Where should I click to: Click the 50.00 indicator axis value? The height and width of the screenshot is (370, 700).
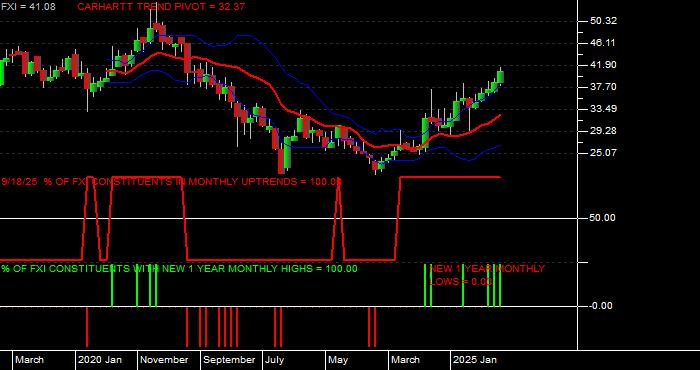[x=604, y=218]
